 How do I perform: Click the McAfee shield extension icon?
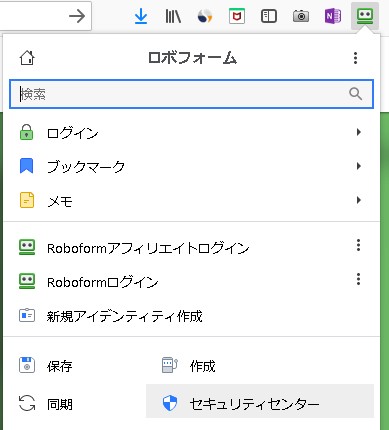click(237, 16)
